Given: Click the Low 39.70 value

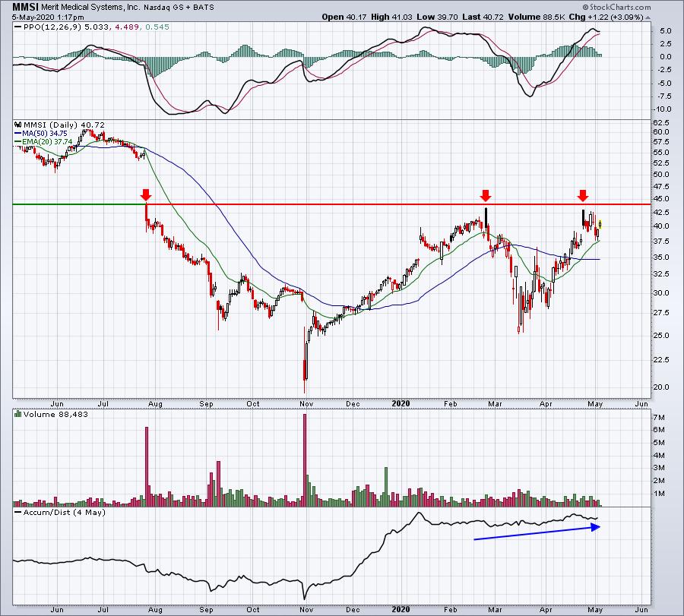Looking at the screenshot, I should [437, 17].
